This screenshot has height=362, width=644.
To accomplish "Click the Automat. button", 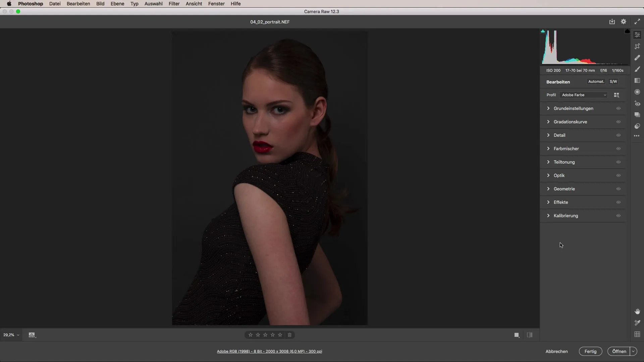I will [x=596, y=81].
